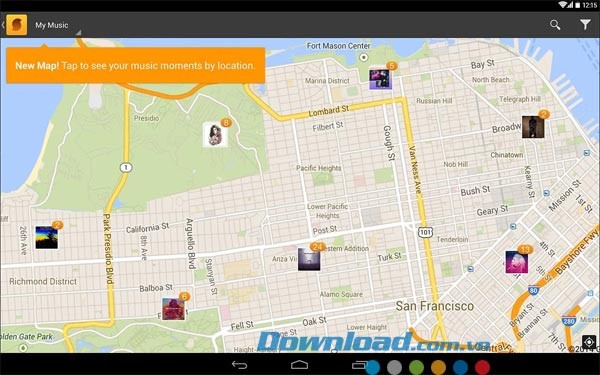
Task: Tap the SoundHound app icon to go back
Action: tap(16, 25)
